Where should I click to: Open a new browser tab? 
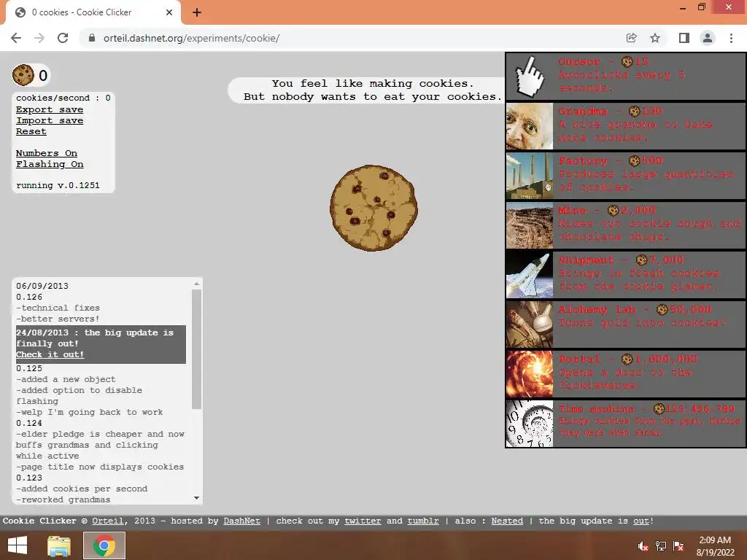[197, 13]
